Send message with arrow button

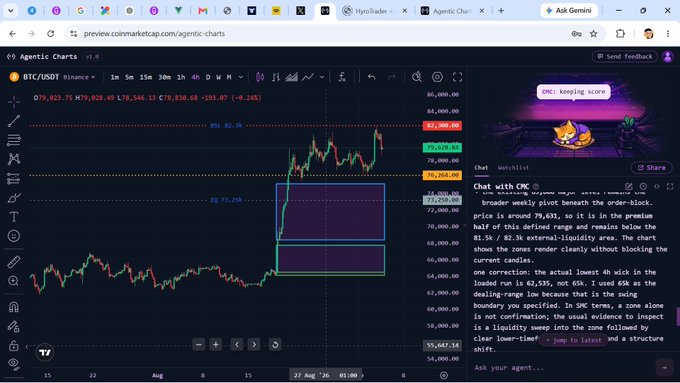(x=664, y=367)
